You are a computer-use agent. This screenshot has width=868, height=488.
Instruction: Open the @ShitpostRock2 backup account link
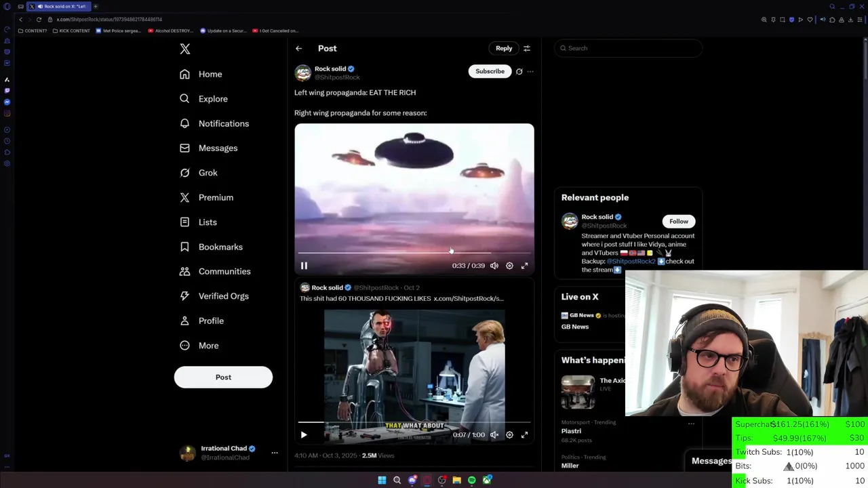tap(631, 261)
